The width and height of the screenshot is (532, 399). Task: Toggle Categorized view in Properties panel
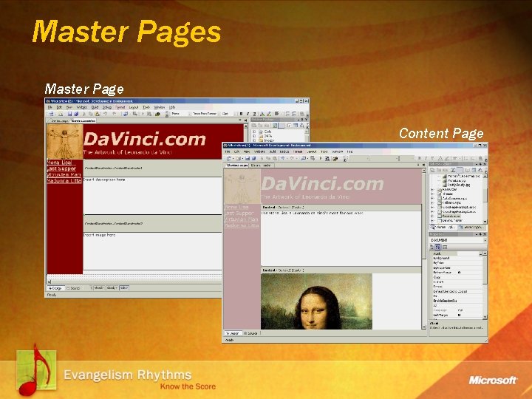432,247
